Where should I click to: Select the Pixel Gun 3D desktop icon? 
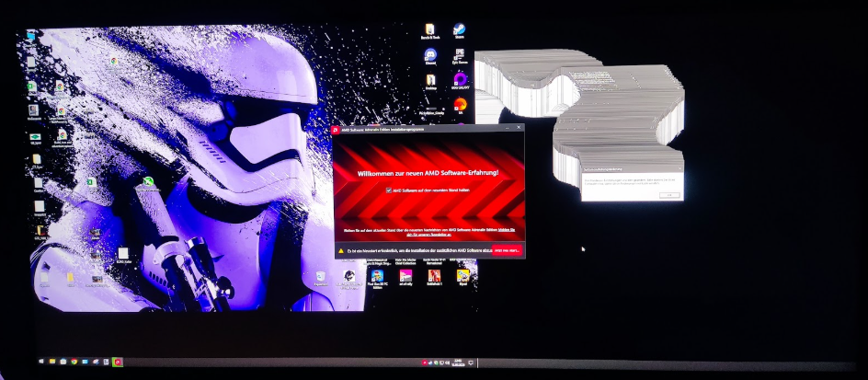[x=378, y=278]
